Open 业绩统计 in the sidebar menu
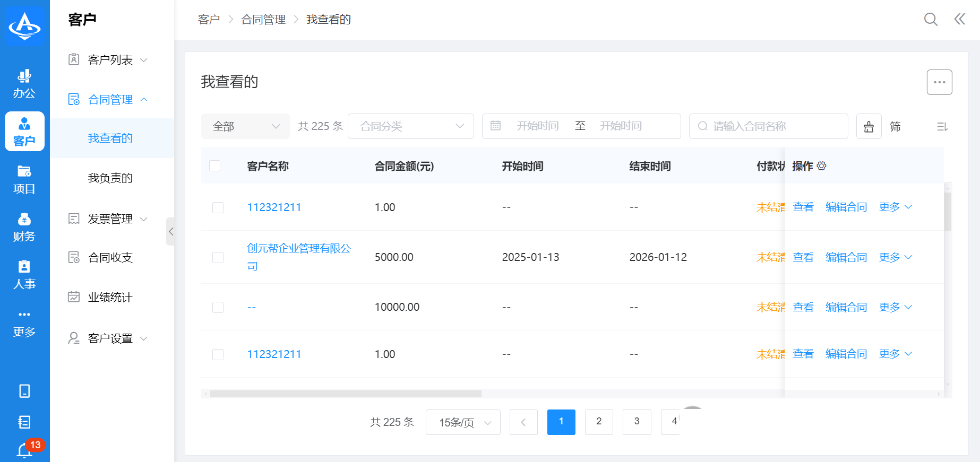 point(110,297)
